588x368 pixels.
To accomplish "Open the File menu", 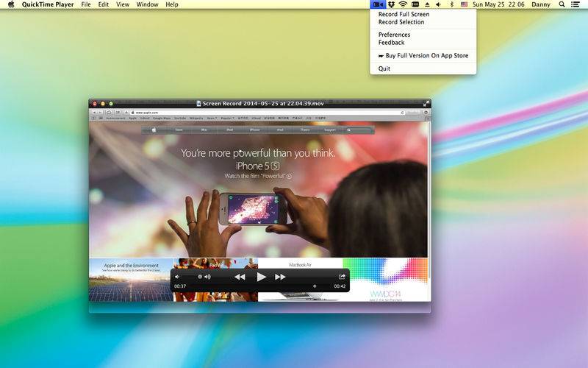I will pos(86,4).
